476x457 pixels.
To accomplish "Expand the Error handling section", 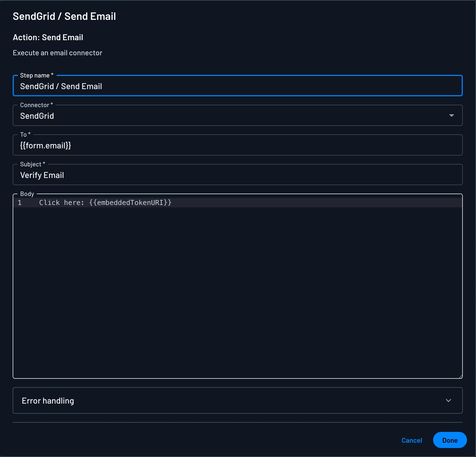I will point(237,400).
